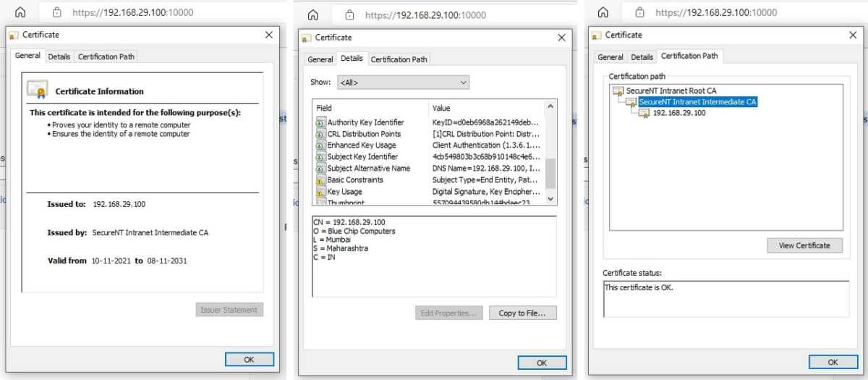This screenshot has height=380, width=868.
Task: Click title-bar certificate icon of Certification Path window
Action: coord(597,35)
